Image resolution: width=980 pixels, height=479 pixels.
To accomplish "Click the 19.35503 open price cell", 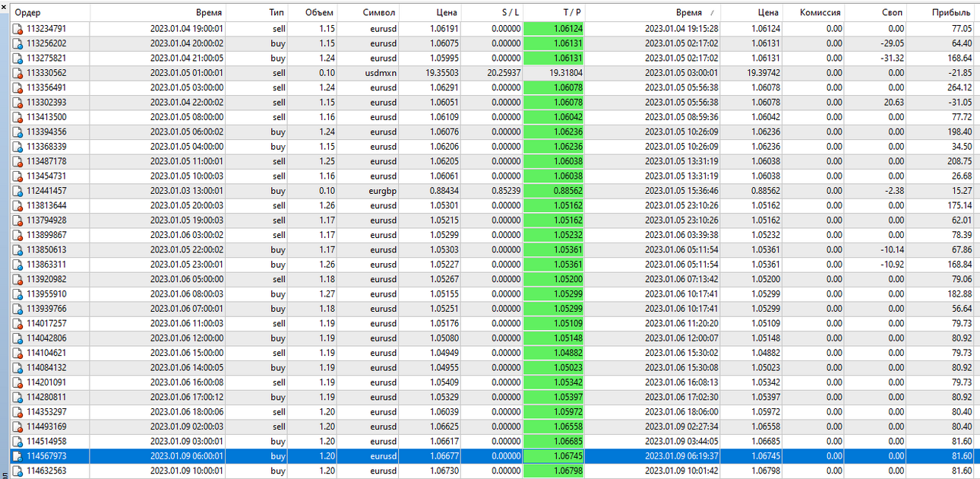I will click(x=441, y=73).
